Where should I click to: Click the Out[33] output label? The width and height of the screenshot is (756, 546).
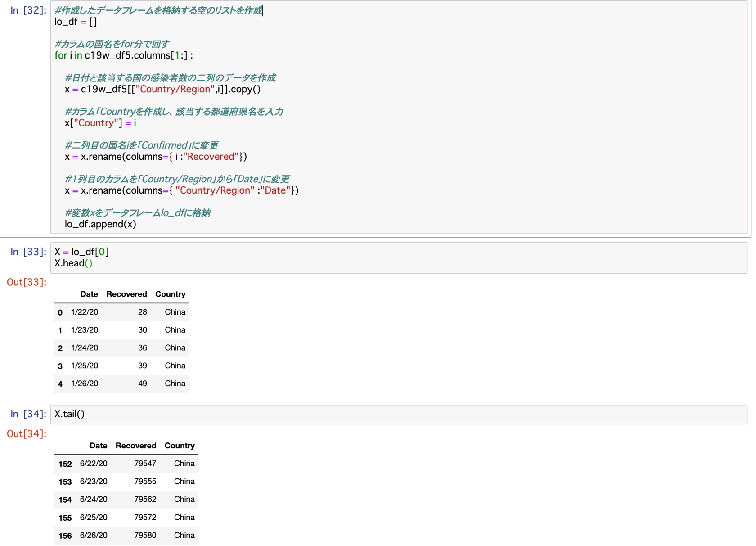coord(27,282)
